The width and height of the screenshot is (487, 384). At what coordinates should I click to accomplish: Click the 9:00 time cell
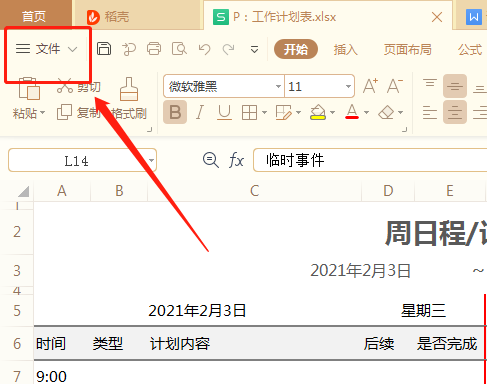(51, 377)
